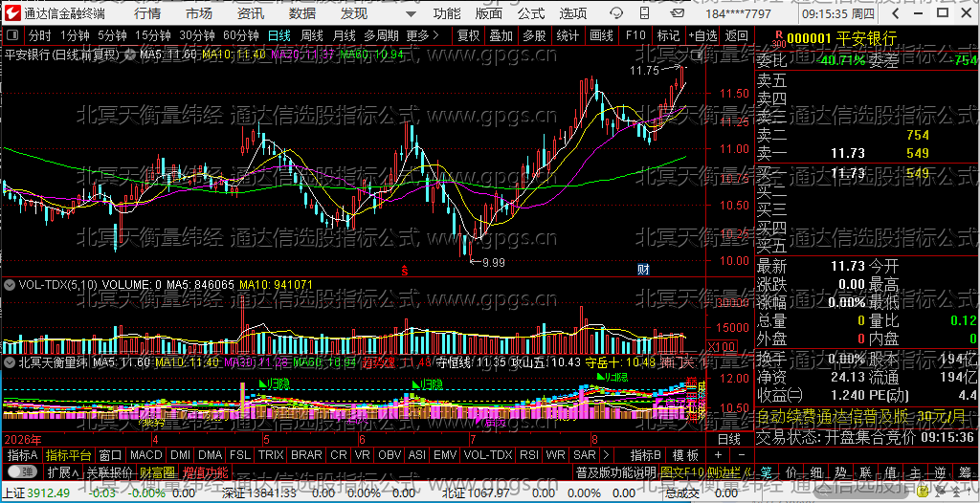Click the 主 main-force sidebar icon
This screenshot has height=503, width=980.
(915, 471)
